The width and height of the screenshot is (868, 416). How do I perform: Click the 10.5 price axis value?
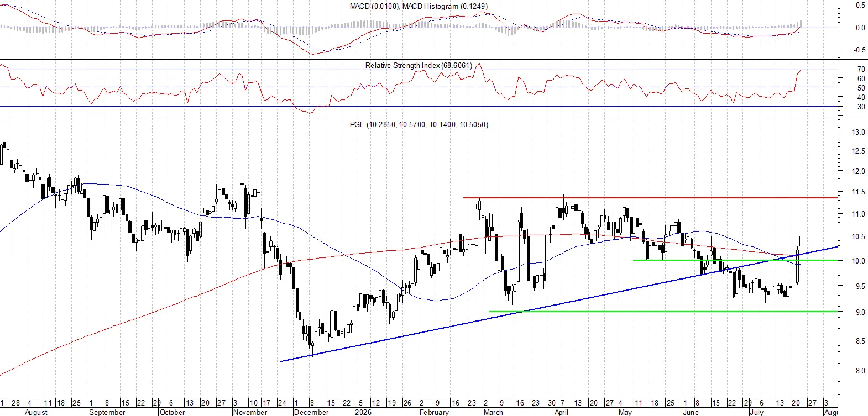(858, 237)
